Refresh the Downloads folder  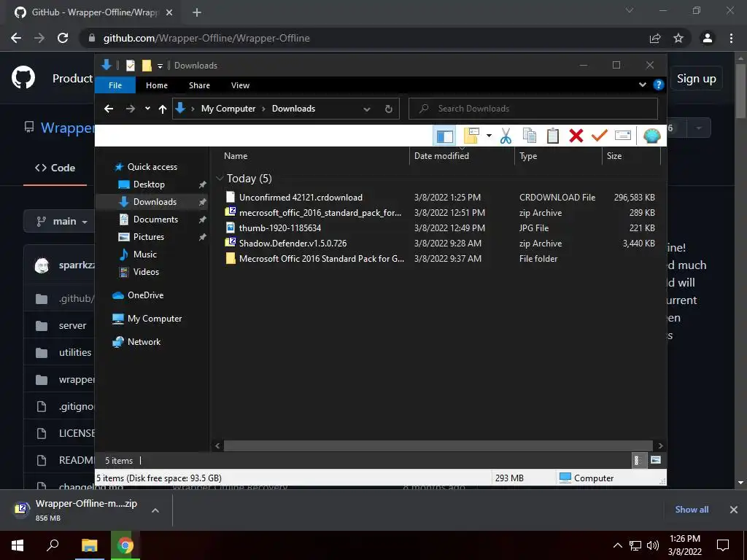pos(388,109)
